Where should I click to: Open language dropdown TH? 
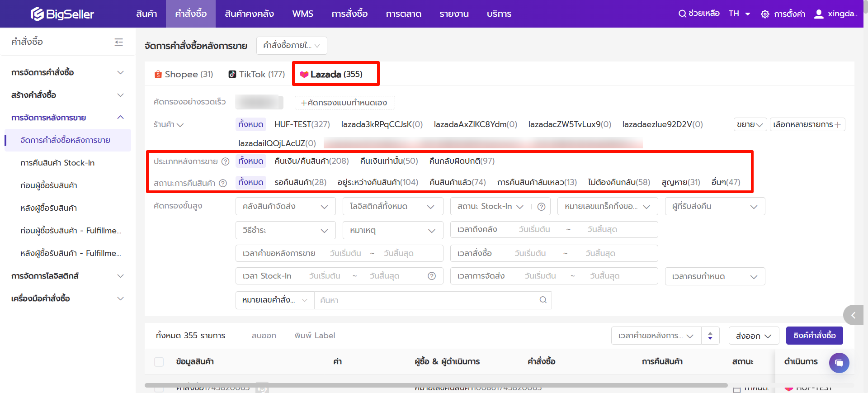pyautogui.click(x=740, y=14)
